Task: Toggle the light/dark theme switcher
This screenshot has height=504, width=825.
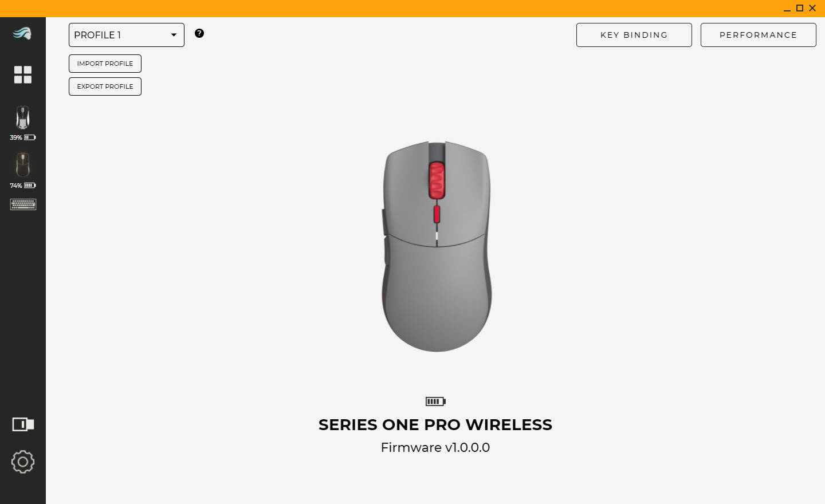Action: [x=23, y=424]
